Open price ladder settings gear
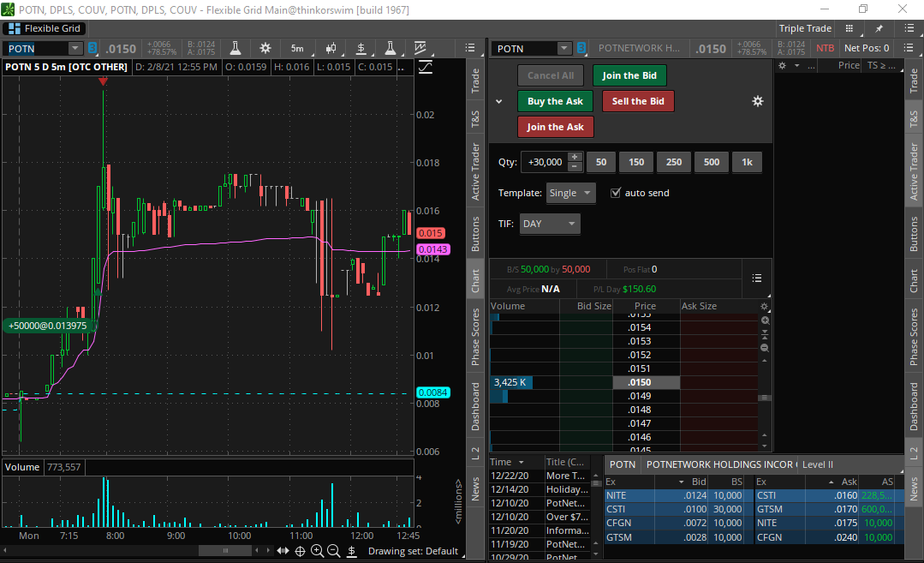This screenshot has height=563, width=924. point(765,307)
